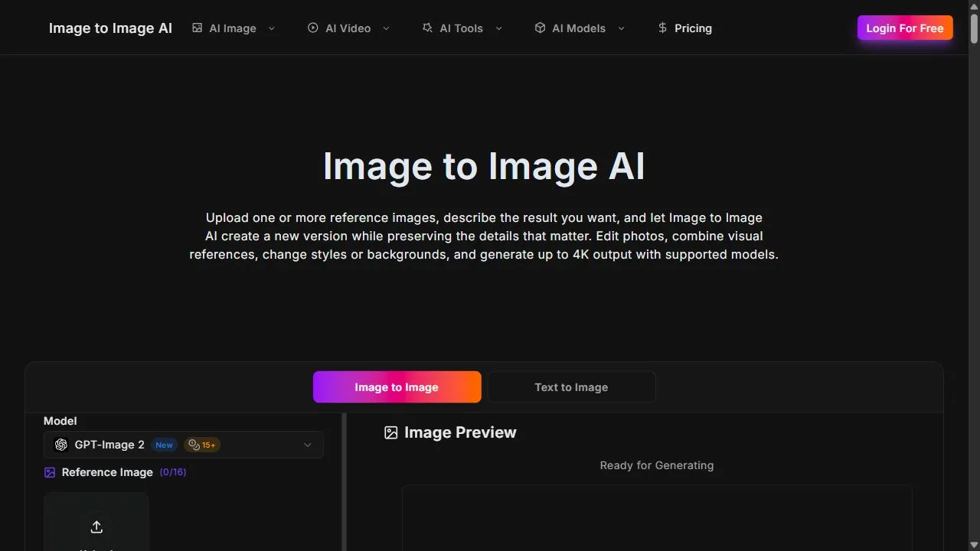Expand the AI Video menu chevron
Image resolution: width=980 pixels, height=551 pixels.
386,28
